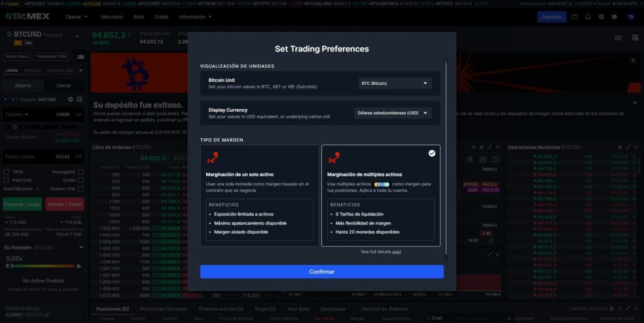Click the info icon in the top bar
Viewport: 644px width, 323px height.
point(613,17)
